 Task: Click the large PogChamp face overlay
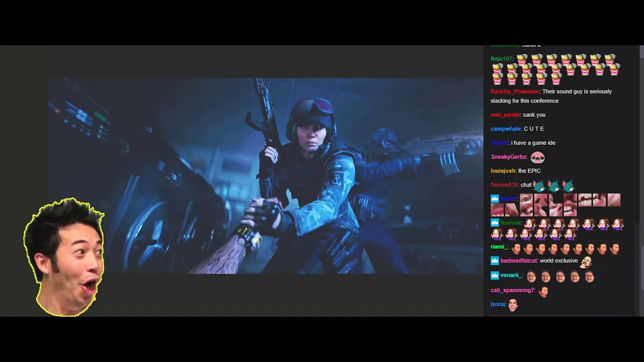tap(64, 257)
